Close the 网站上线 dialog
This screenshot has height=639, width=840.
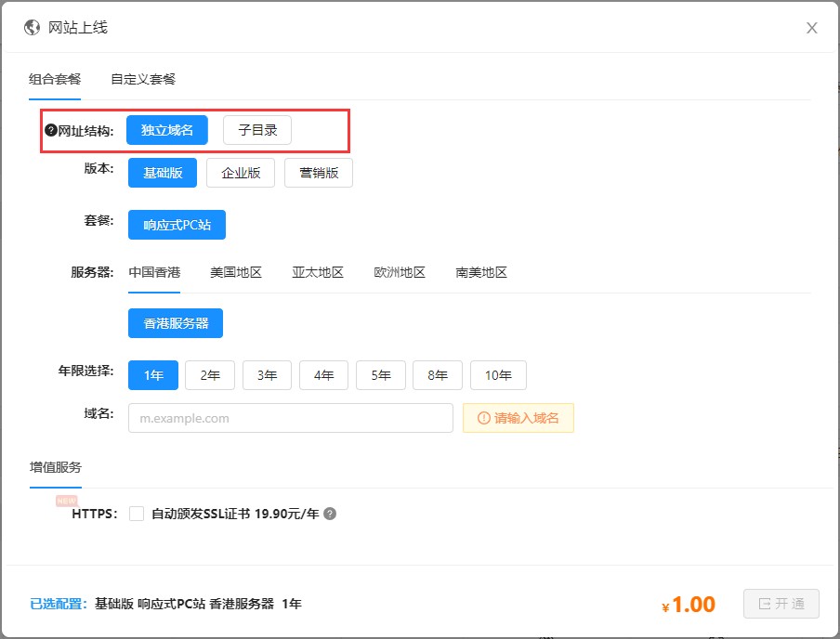811,28
